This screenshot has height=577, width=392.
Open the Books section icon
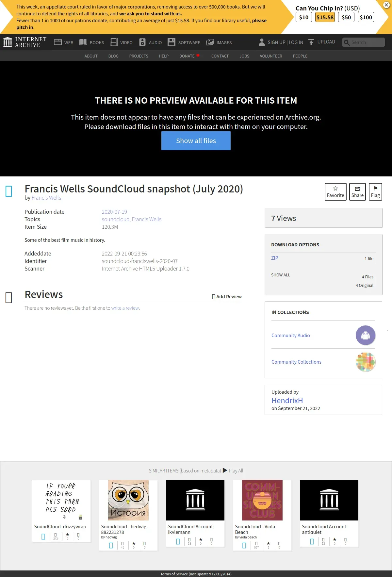pos(83,42)
